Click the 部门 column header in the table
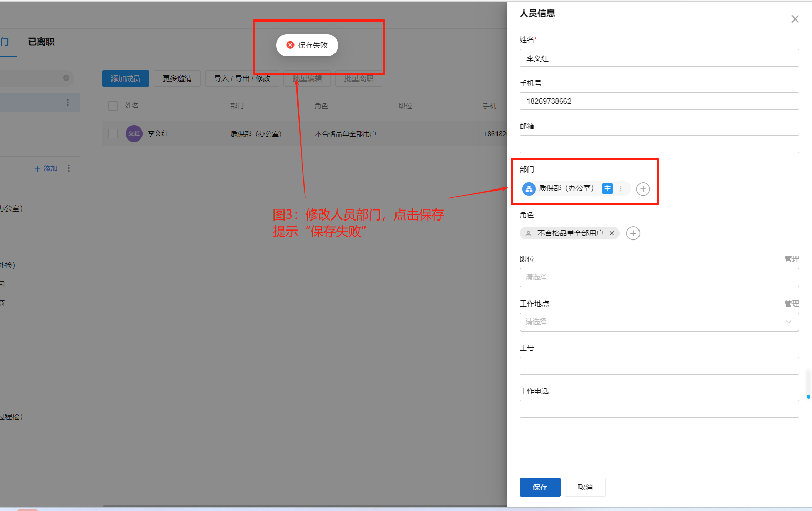This screenshot has width=812, height=511. point(237,106)
